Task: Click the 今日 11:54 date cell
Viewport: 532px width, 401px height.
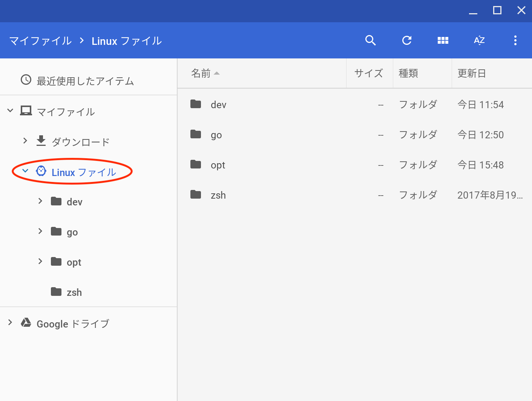Action: click(480, 105)
